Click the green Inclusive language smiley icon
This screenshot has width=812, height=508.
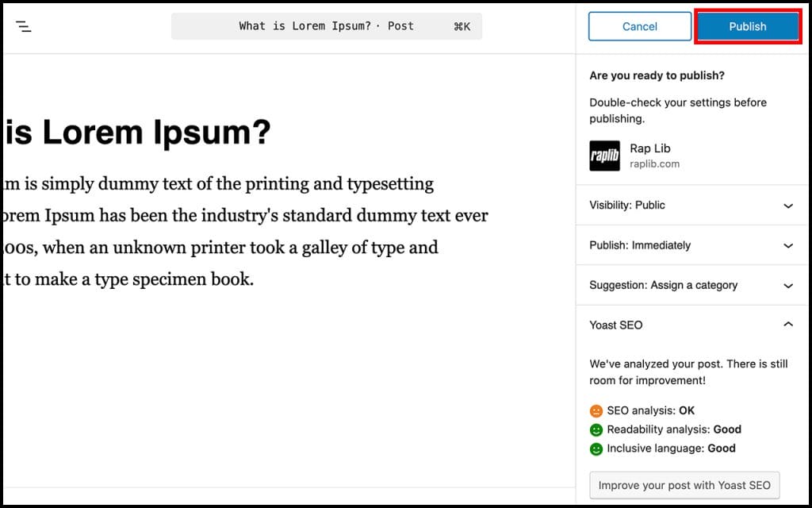click(596, 448)
